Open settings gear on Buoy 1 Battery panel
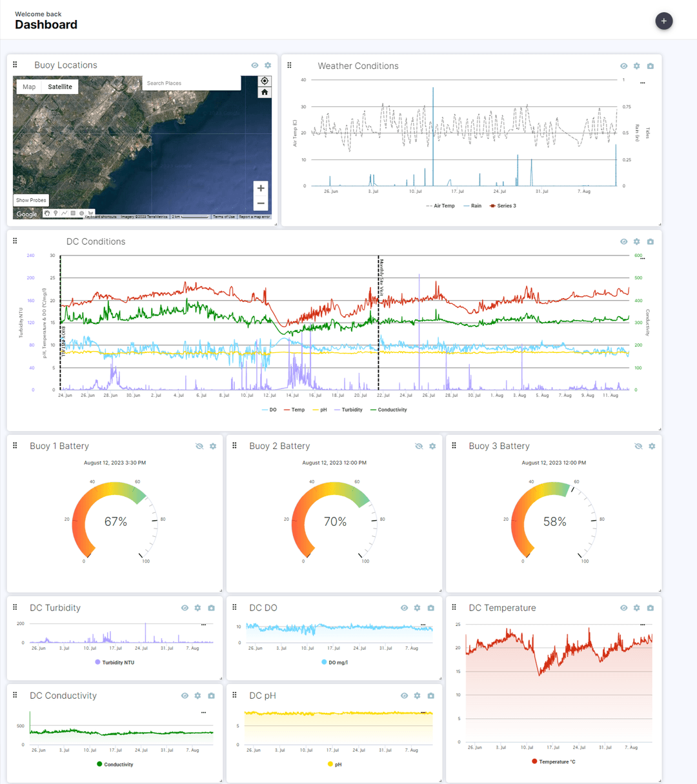This screenshot has height=784, width=697. coord(212,446)
